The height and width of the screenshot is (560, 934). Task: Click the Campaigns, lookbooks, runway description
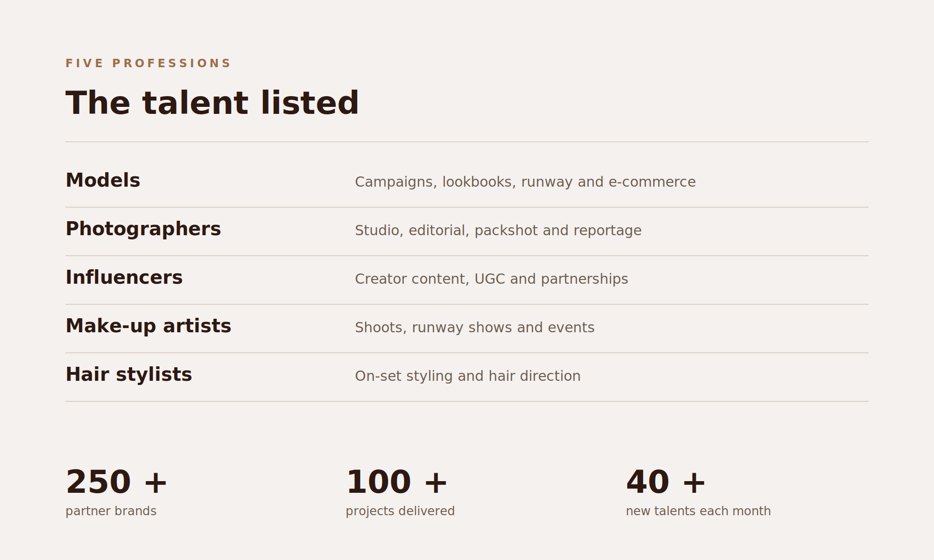point(525,182)
